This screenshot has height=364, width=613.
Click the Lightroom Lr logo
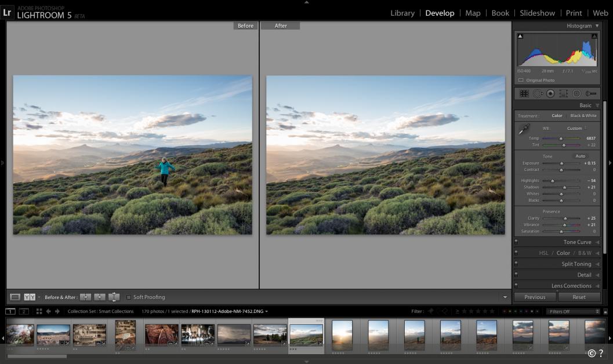point(7,12)
